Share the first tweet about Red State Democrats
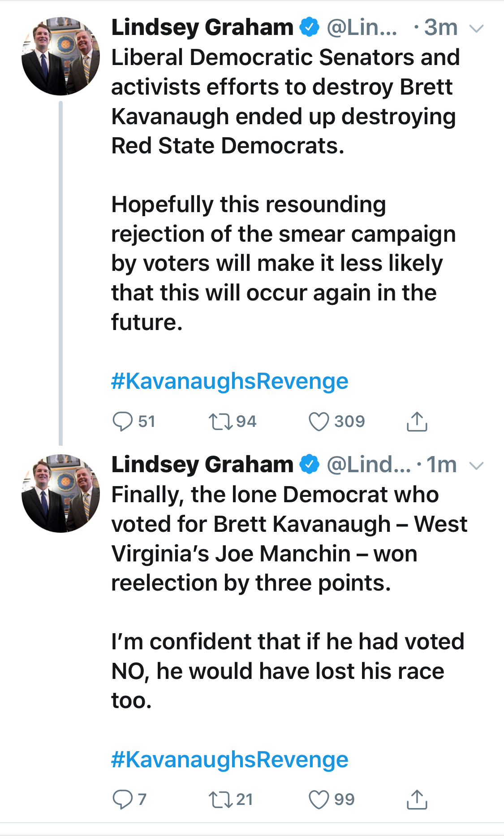This screenshot has width=504, height=839. (x=417, y=422)
